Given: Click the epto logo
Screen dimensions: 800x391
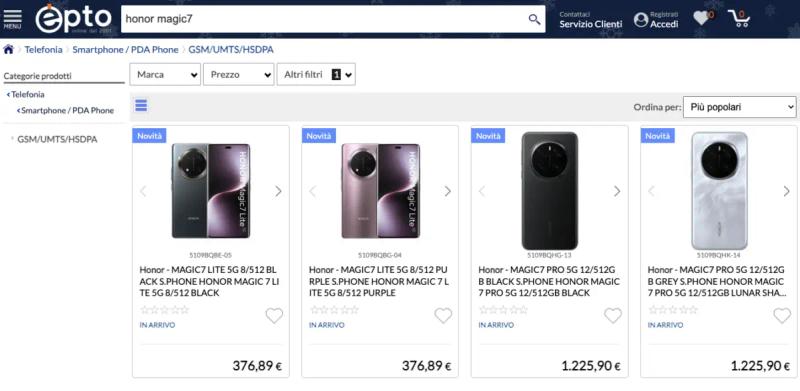Looking at the screenshot, I should click(x=73, y=18).
